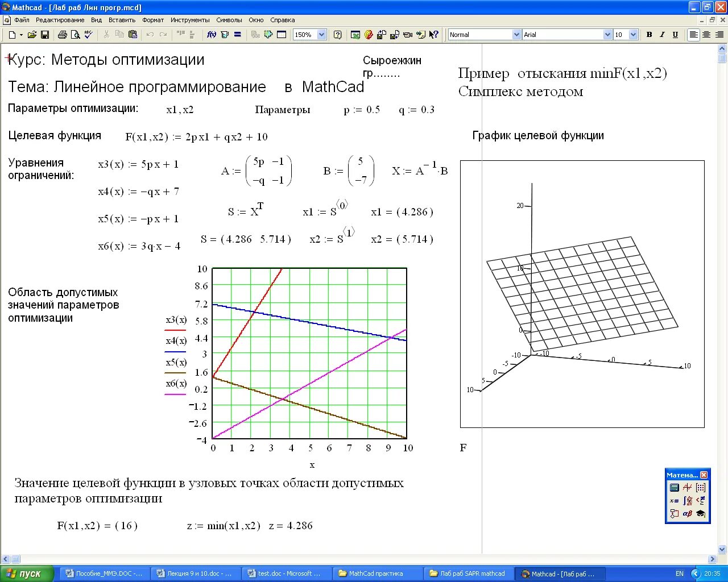Open the Graph palette in Math toolbar

(x=688, y=488)
